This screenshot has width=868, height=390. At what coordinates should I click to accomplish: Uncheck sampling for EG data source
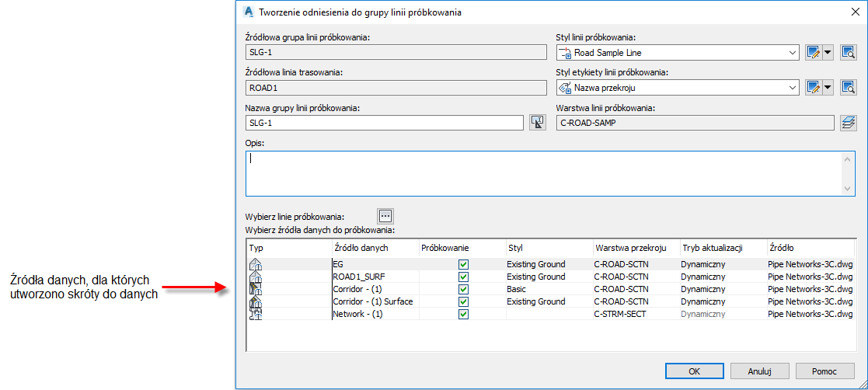pos(464,264)
